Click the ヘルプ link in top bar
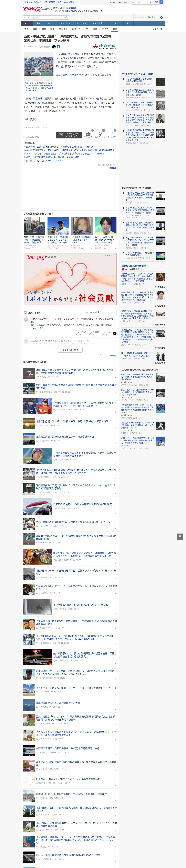Viewport: 186px width, 868px height. 127,2
